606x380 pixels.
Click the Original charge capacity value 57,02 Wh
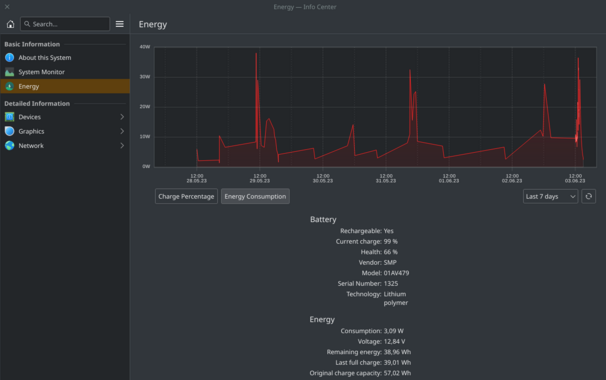click(397, 373)
